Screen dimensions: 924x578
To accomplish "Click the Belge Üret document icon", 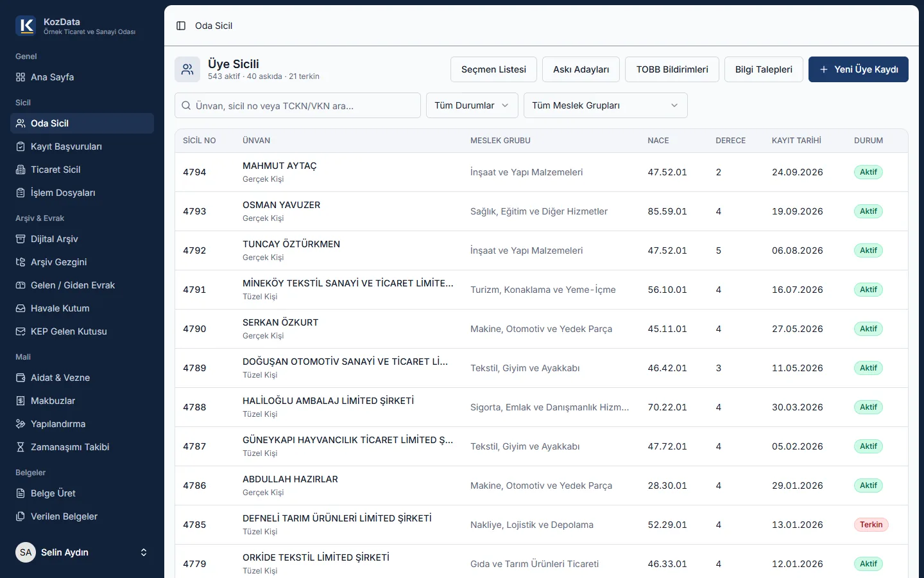I will click(x=21, y=493).
